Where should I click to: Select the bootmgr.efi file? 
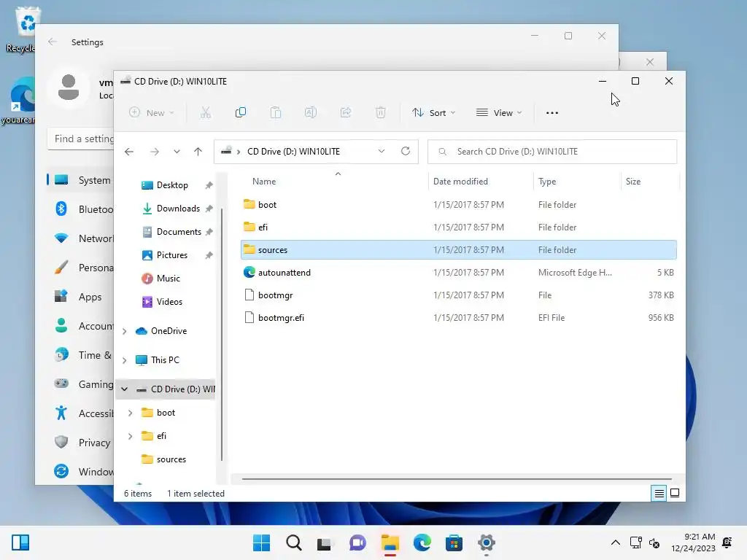click(x=458, y=318)
